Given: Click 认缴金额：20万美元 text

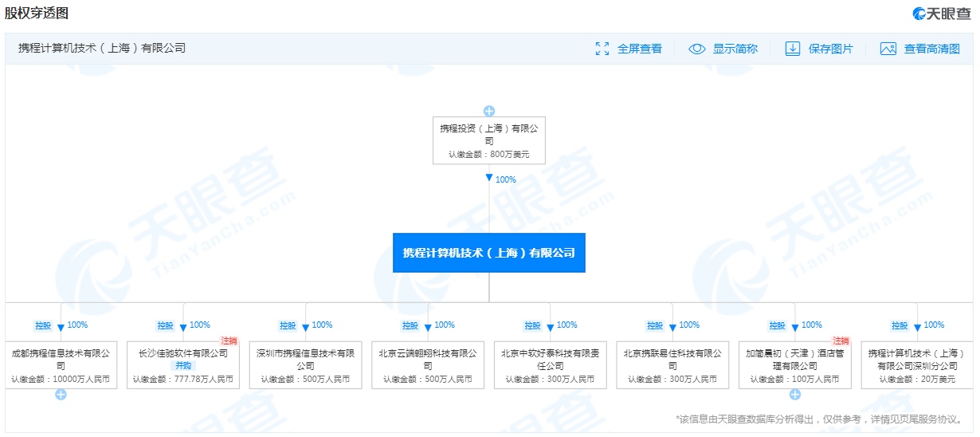Looking at the screenshot, I should point(917,380).
